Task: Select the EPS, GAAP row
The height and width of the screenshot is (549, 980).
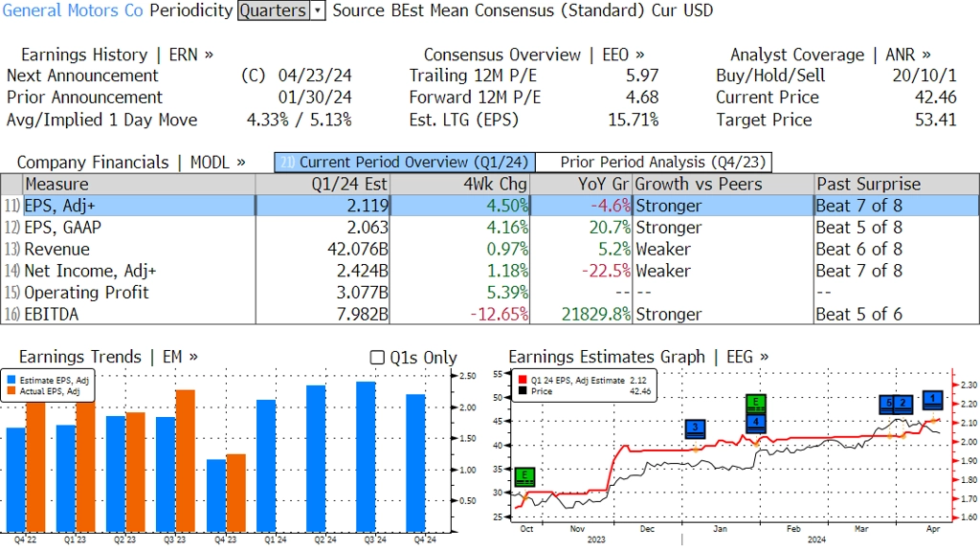Action: 490,228
